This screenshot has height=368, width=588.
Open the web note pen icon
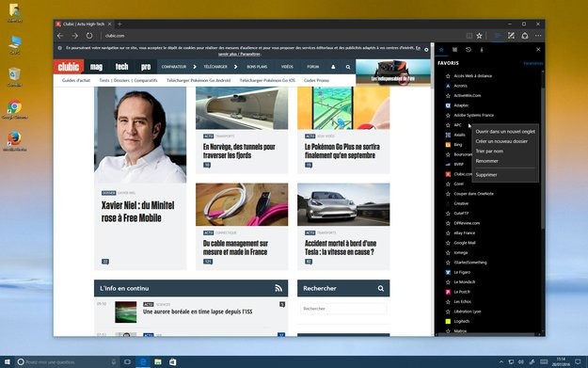click(511, 36)
